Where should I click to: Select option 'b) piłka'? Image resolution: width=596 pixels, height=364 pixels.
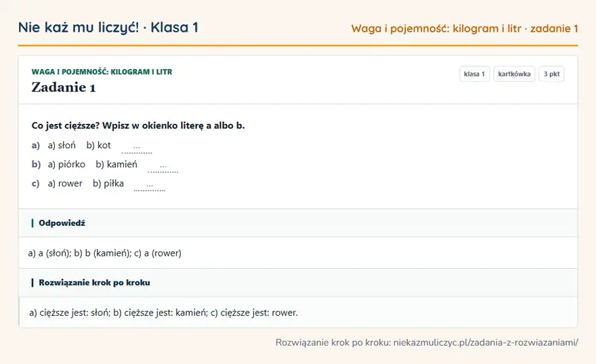[108, 183]
